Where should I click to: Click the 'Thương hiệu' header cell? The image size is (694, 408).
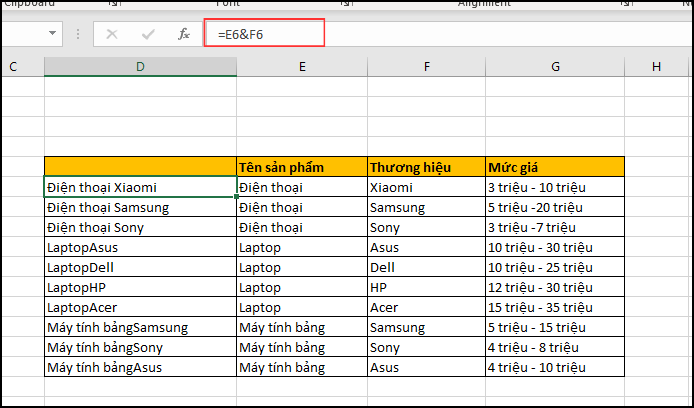point(426,167)
